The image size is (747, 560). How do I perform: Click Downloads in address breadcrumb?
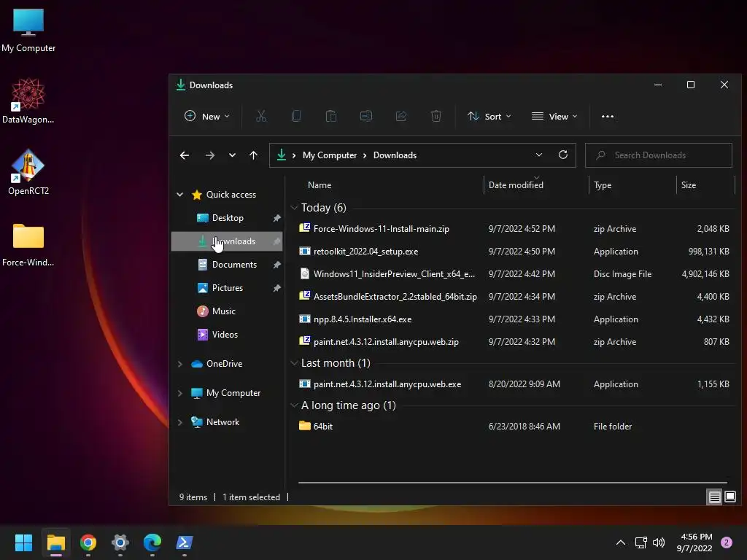[x=395, y=155]
